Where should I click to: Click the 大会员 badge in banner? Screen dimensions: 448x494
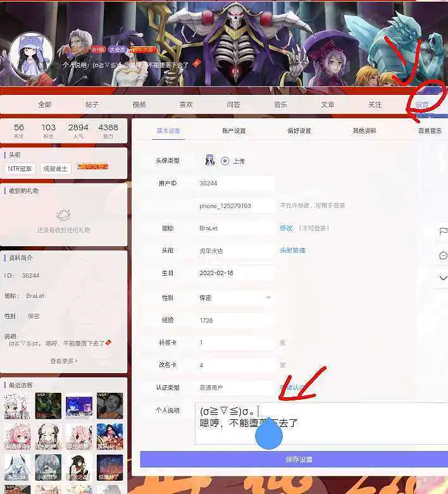(x=117, y=49)
